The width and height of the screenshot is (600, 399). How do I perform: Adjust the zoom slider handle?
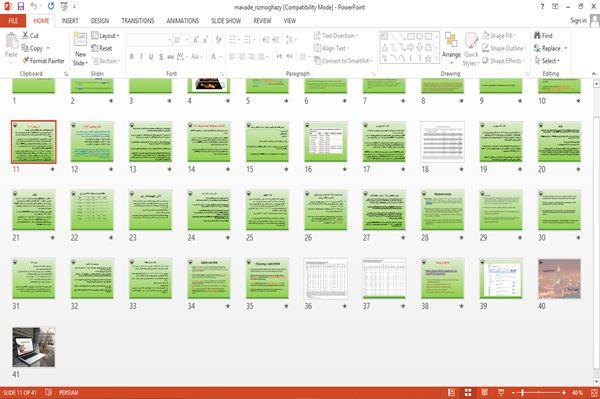point(522,392)
